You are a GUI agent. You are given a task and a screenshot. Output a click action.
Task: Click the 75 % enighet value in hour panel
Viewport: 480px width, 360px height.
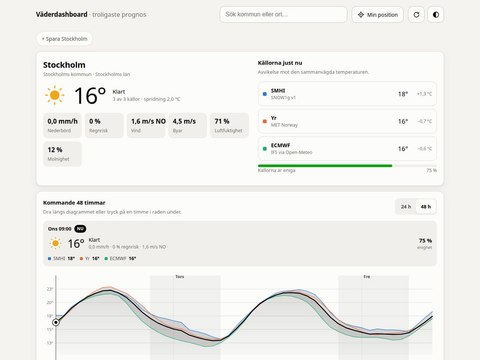pos(425,243)
